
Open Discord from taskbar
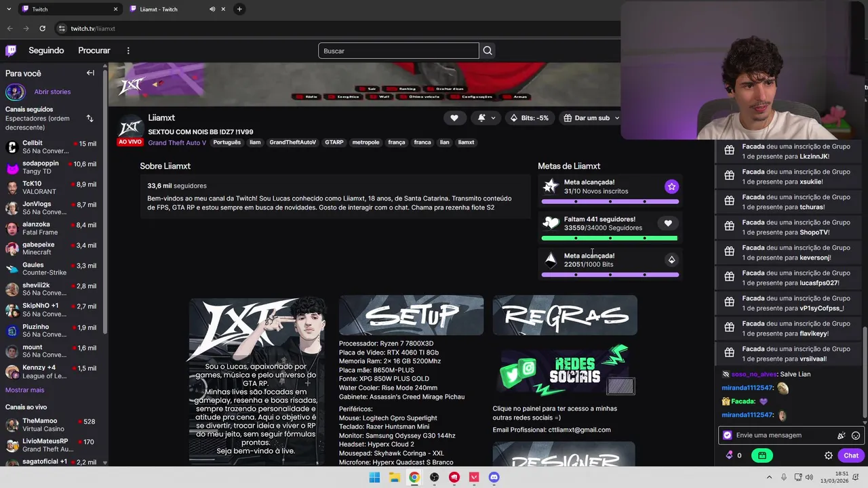tap(494, 477)
